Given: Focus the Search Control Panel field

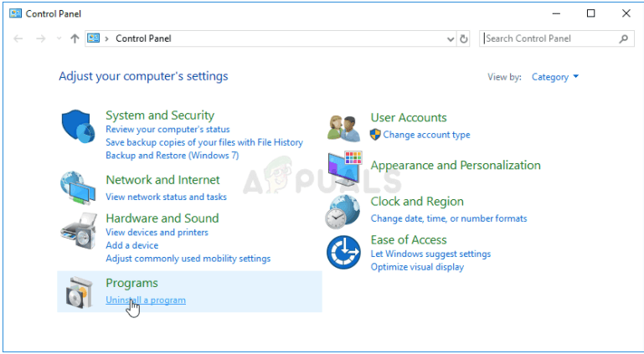Looking at the screenshot, I should click(x=557, y=38).
